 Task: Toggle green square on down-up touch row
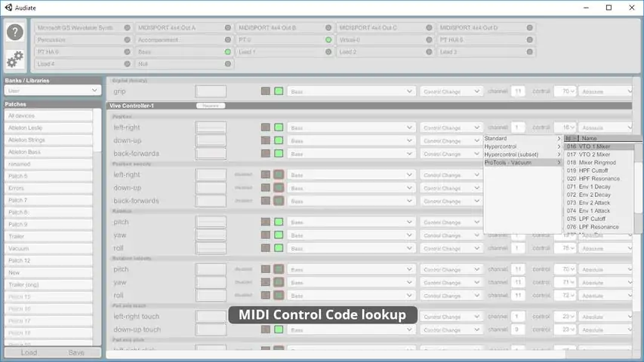pos(279,329)
